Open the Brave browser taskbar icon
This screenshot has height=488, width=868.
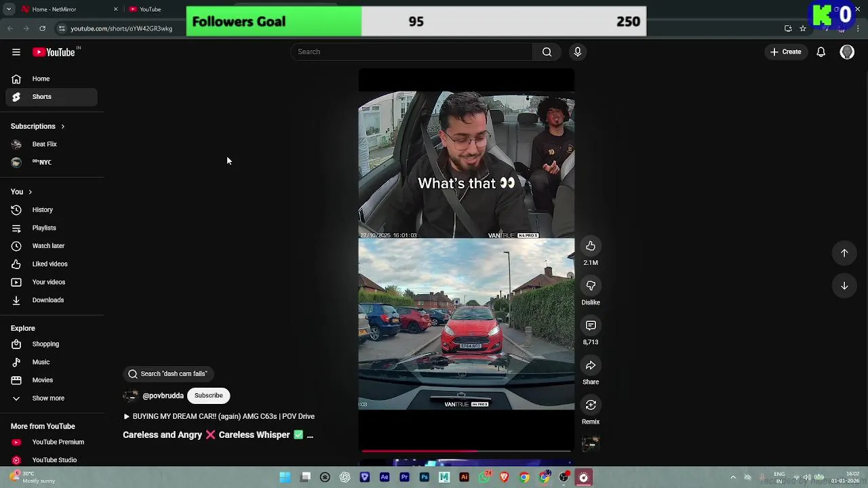[x=504, y=477]
